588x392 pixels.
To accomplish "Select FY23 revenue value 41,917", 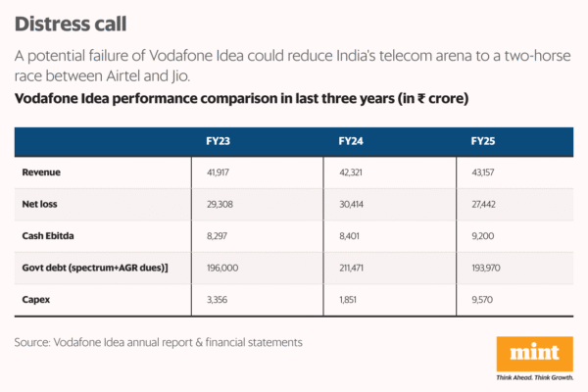I will pyautogui.click(x=219, y=172).
